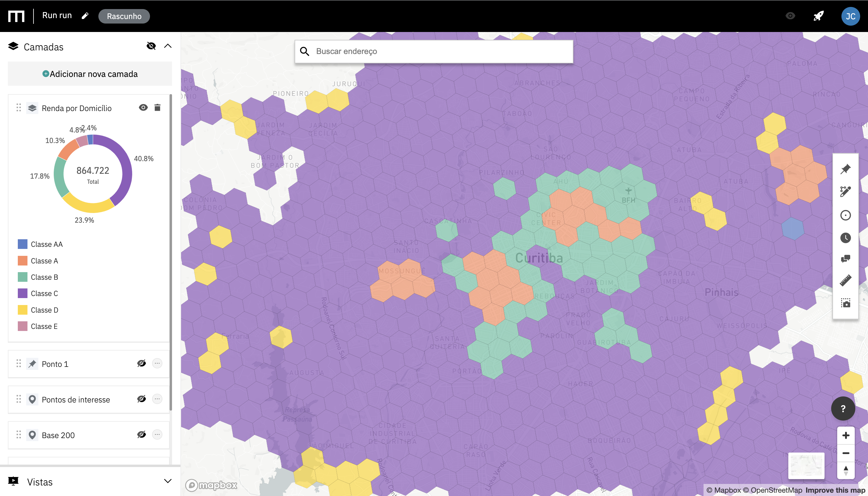This screenshot has height=496, width=868.
Task: Select the radius circle tool
Action: click(x=845, y=215)
